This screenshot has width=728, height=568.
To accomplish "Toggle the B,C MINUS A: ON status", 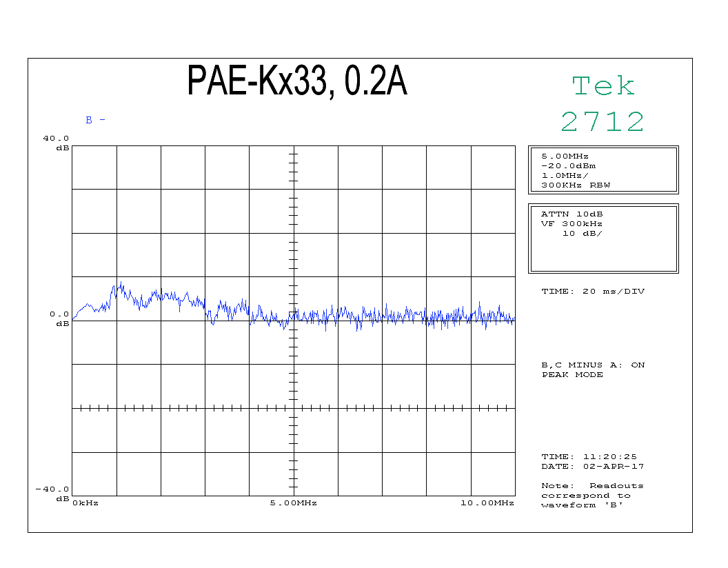I will [x=593, y=365].
